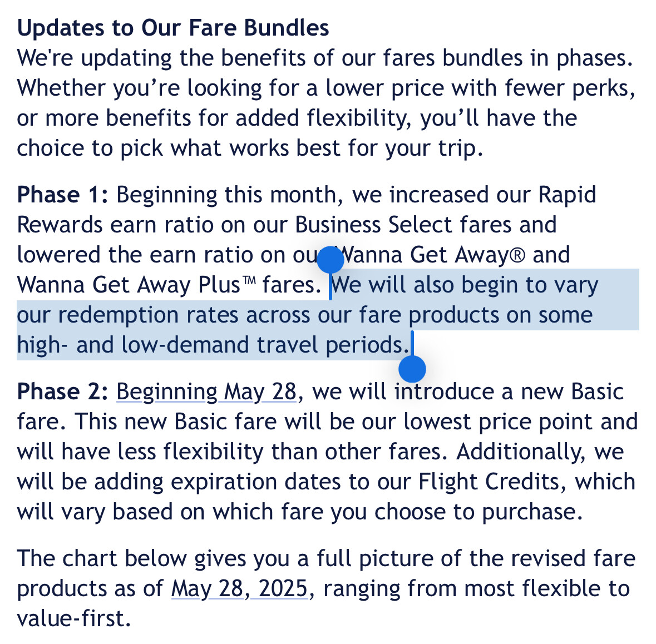Tap the ™ symbol after Plus

click(249, 282)
